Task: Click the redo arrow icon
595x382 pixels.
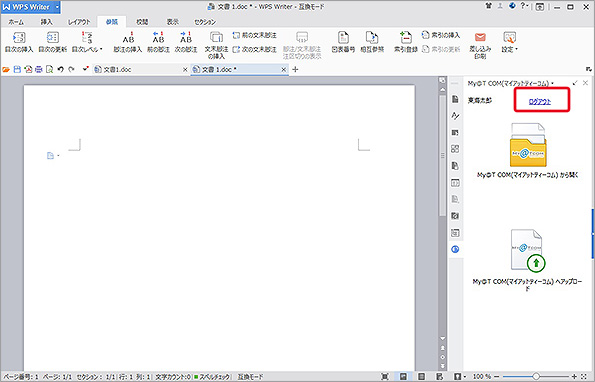Action: 71,69
